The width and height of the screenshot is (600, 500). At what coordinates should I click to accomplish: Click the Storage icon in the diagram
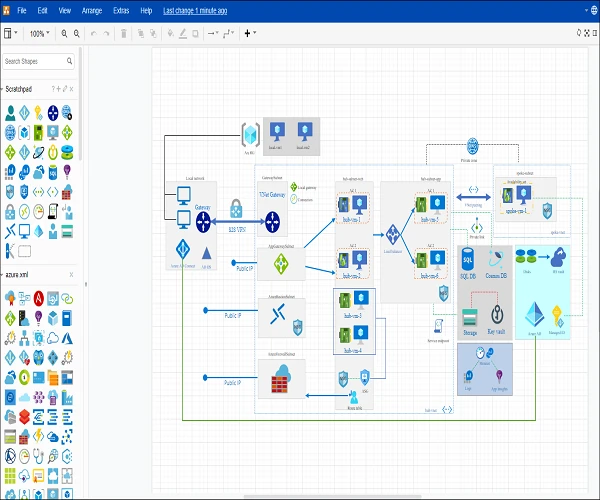[x=470, y=317]
